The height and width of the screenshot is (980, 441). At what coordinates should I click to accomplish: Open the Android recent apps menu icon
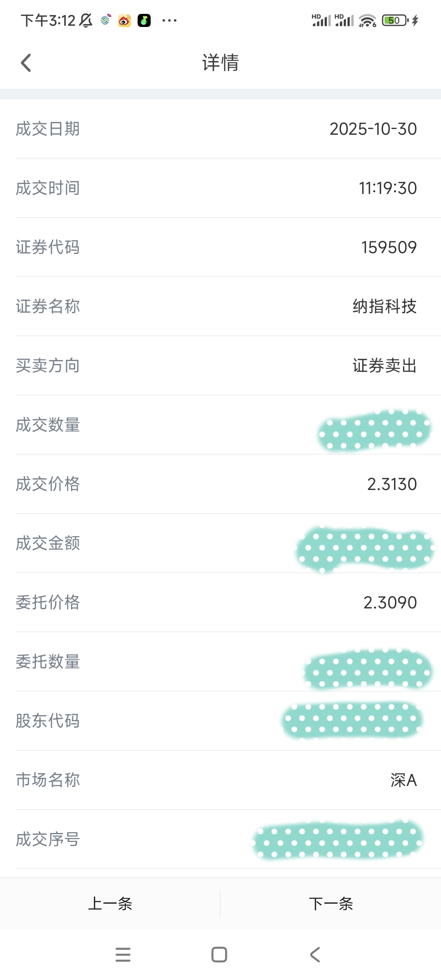coord(123,955)
